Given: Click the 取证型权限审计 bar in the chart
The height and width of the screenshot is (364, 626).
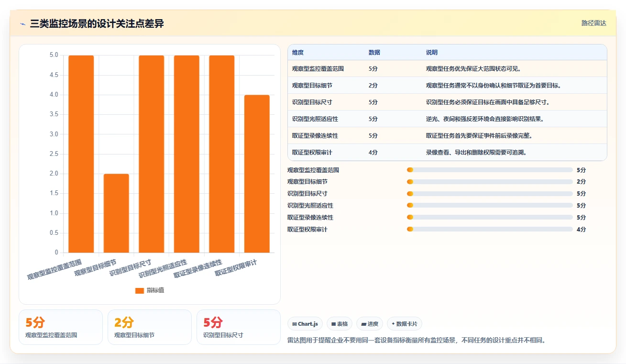Looking at the screenshot, I should [x=257, y=174].
